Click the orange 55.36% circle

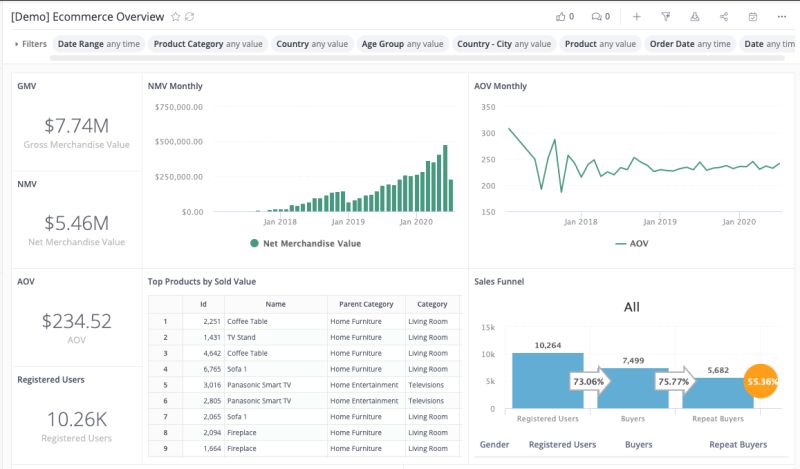click(x=761, y=381)
